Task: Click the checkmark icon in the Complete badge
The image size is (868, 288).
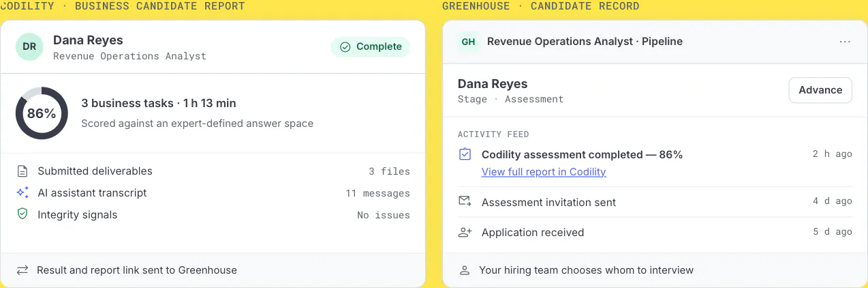Action: coord(345,46)
